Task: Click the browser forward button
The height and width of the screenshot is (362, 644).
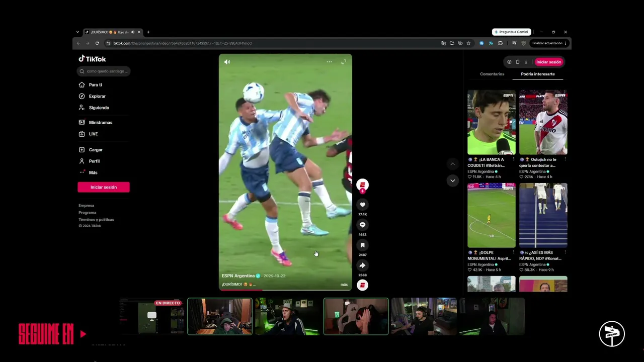Action: pos(88,43)
